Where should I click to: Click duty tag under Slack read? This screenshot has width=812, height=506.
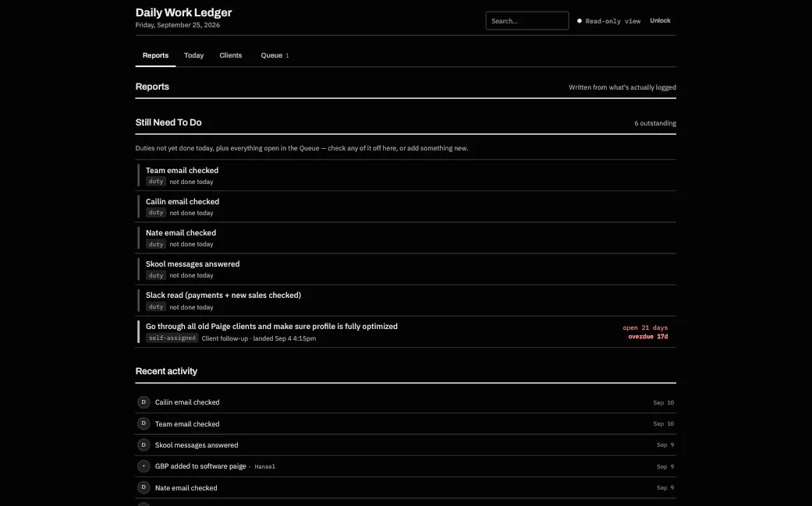point(156,307)
